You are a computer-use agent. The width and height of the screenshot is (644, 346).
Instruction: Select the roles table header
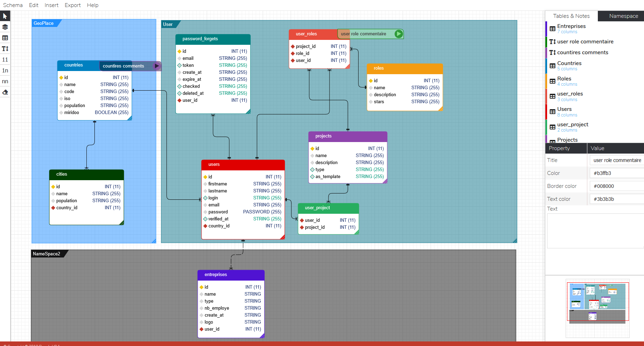pos(405,68)
